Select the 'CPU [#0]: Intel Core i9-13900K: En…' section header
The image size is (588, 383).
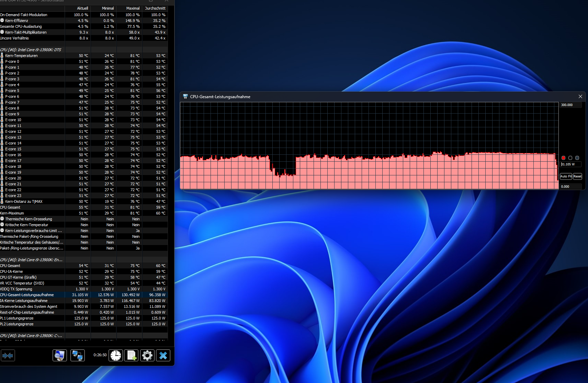click(x=31, y=260)
